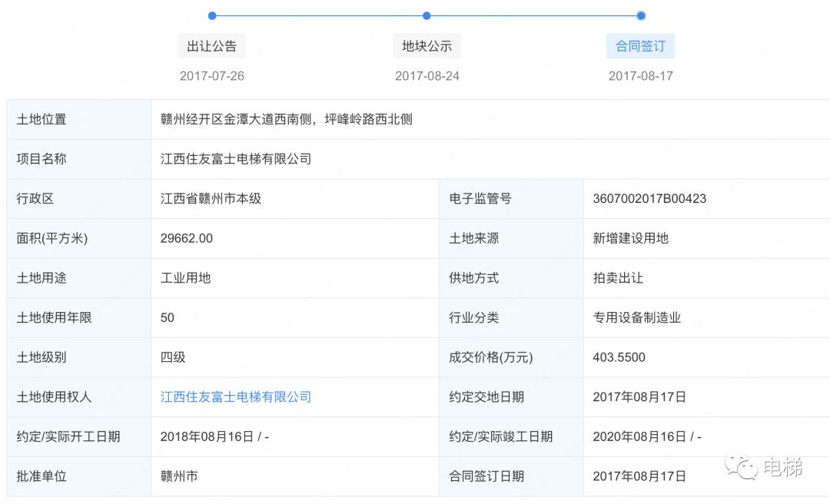Click the WeChat logo watermark icon
The height and width of the screenshot is (504, 830).
point(740,464)
